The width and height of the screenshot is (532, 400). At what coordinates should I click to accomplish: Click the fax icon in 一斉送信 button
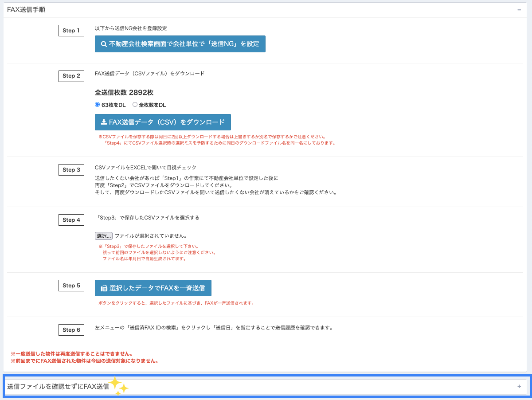pos(104,288)
